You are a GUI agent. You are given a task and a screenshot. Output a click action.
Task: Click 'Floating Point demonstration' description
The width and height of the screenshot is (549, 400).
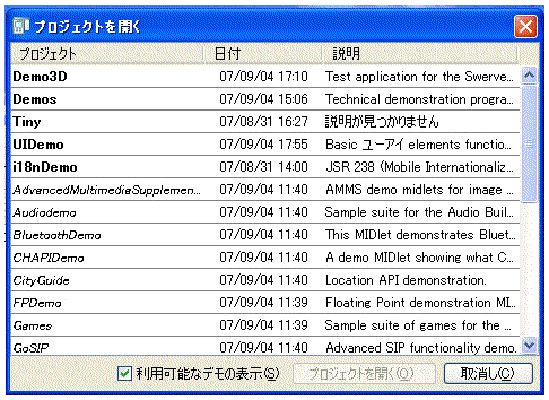(x=420, y=302)
